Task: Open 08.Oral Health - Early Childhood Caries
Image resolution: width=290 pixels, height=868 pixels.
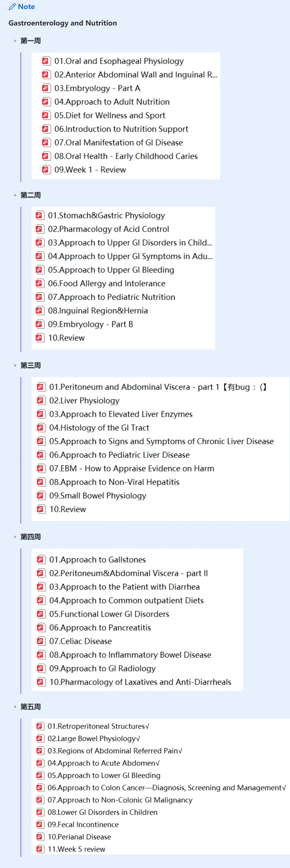Action: (126, 156)
